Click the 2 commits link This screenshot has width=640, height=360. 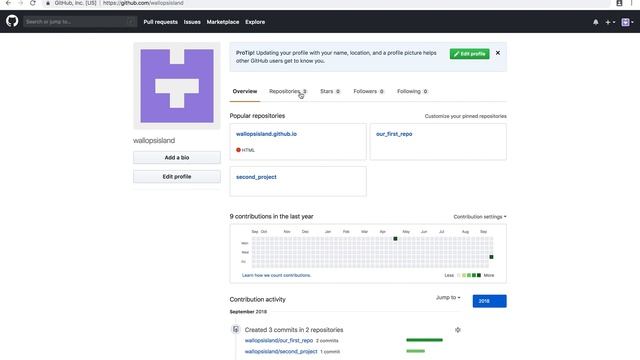click(327, 341)
